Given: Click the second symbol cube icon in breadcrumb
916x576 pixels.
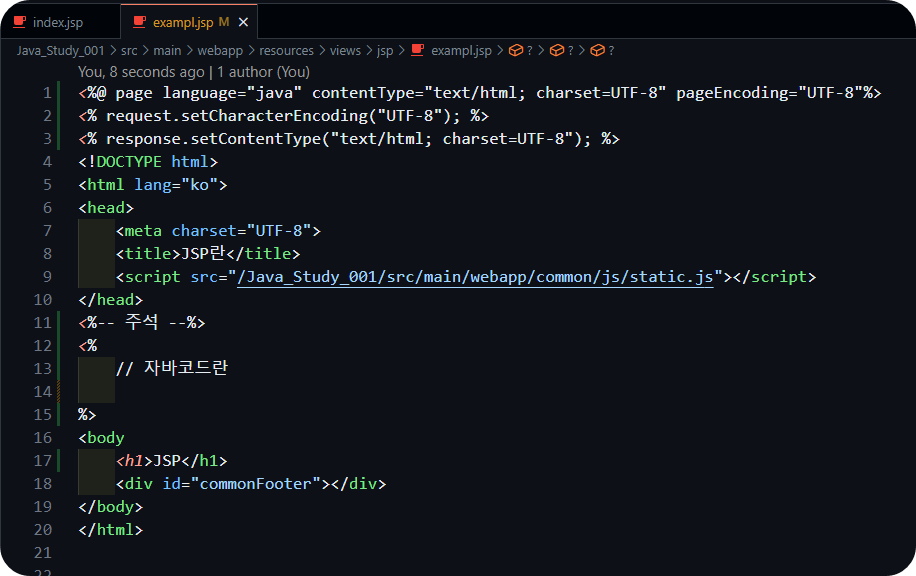Looking at the screenshot, I should (557, 51).
